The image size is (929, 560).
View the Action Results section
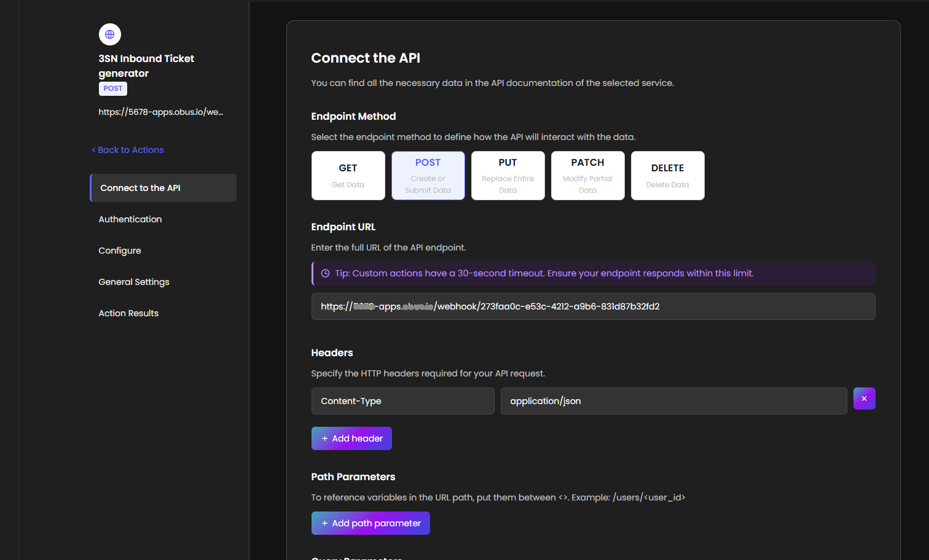click(128, 313)
